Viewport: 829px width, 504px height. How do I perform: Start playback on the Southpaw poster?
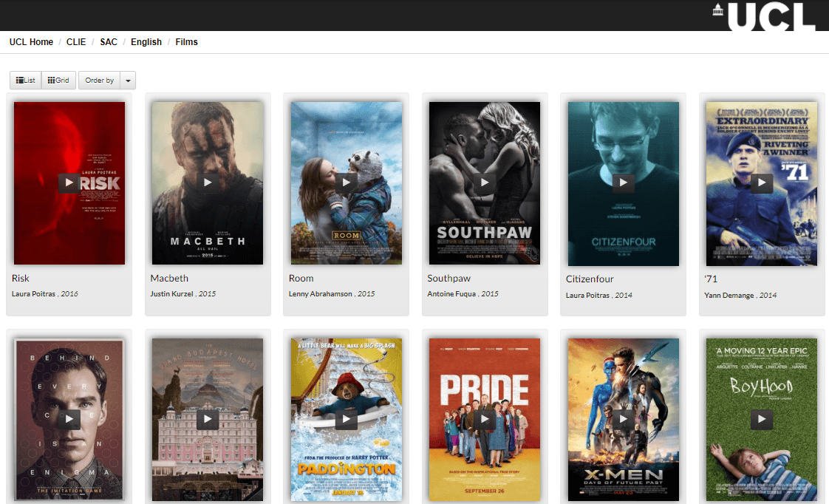pos(485,183)
